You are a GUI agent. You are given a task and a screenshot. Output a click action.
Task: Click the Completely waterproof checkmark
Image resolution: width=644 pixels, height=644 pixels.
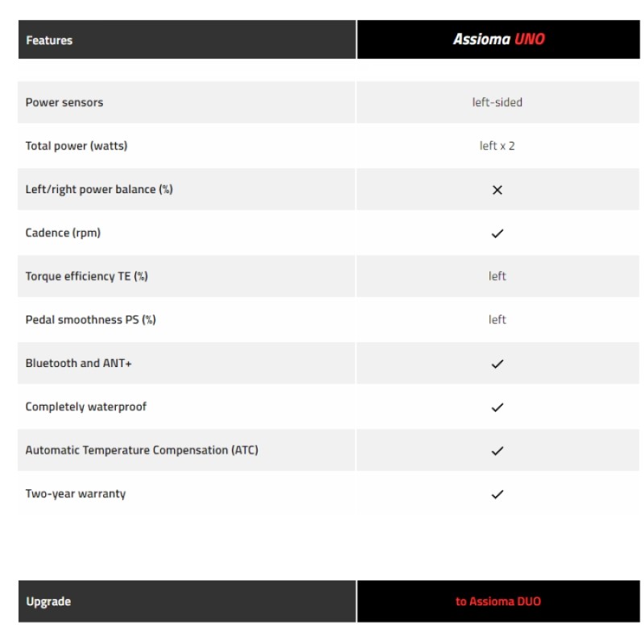pos(497,407)
